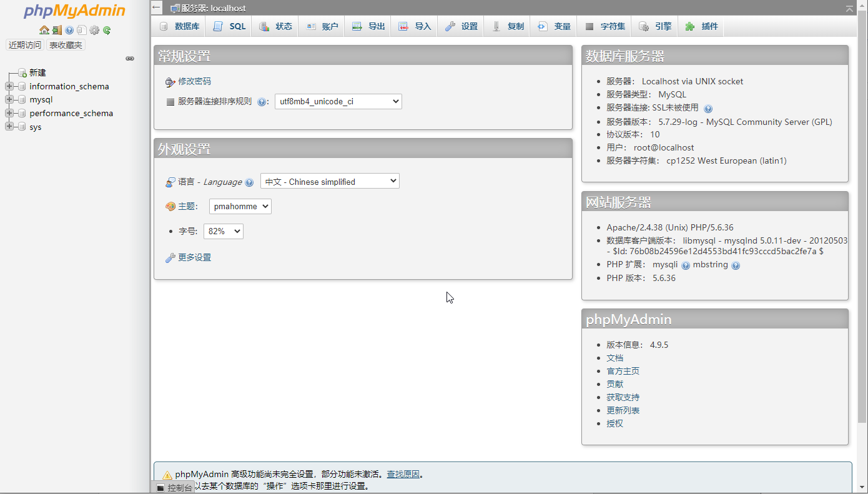This screenshot has height=494, width=868.
Task: Expand the mysql tree node
Action: [9, 99]
